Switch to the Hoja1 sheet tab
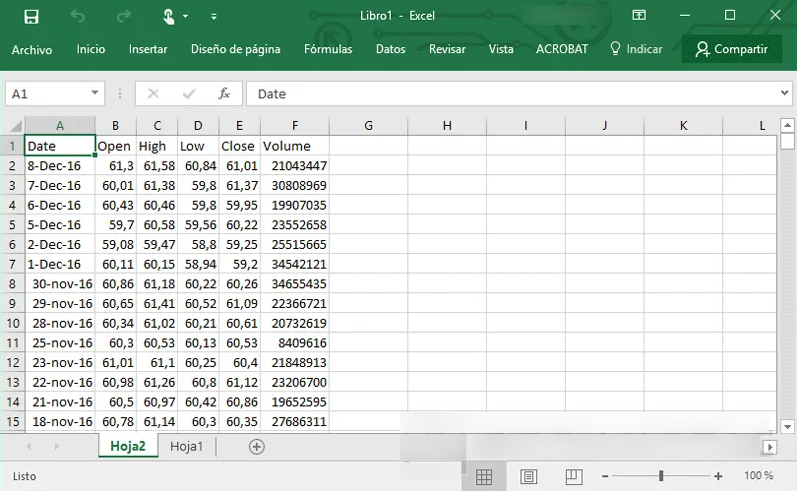The height and width of the screenshot is (491, 797). coord(186,447)
